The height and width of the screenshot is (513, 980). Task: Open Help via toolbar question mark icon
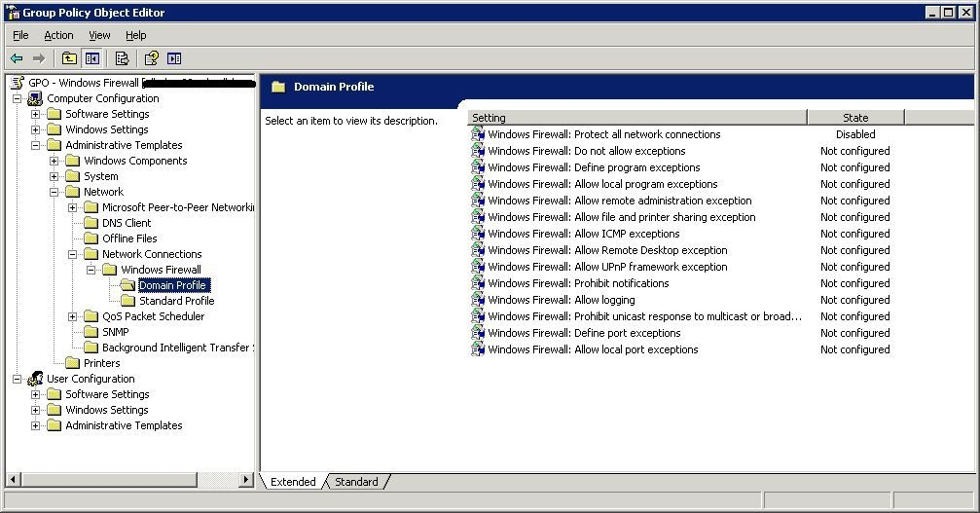(x=151, y=58)
